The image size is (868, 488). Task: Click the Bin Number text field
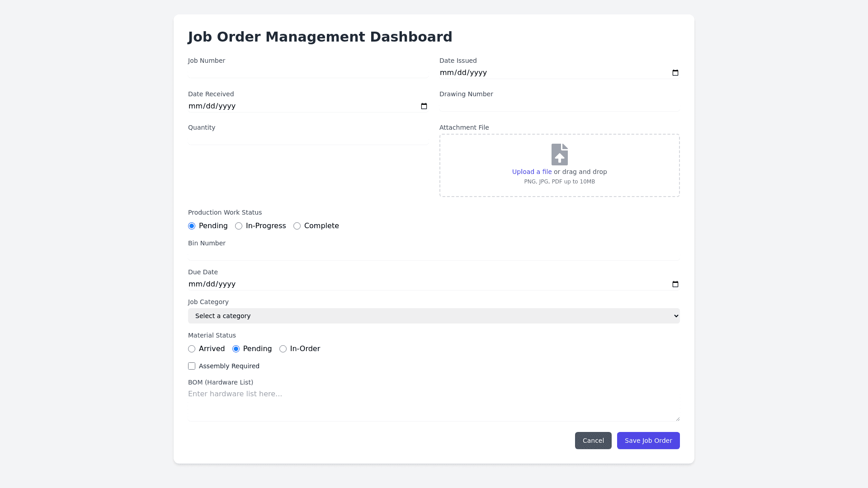coord(434,254)
